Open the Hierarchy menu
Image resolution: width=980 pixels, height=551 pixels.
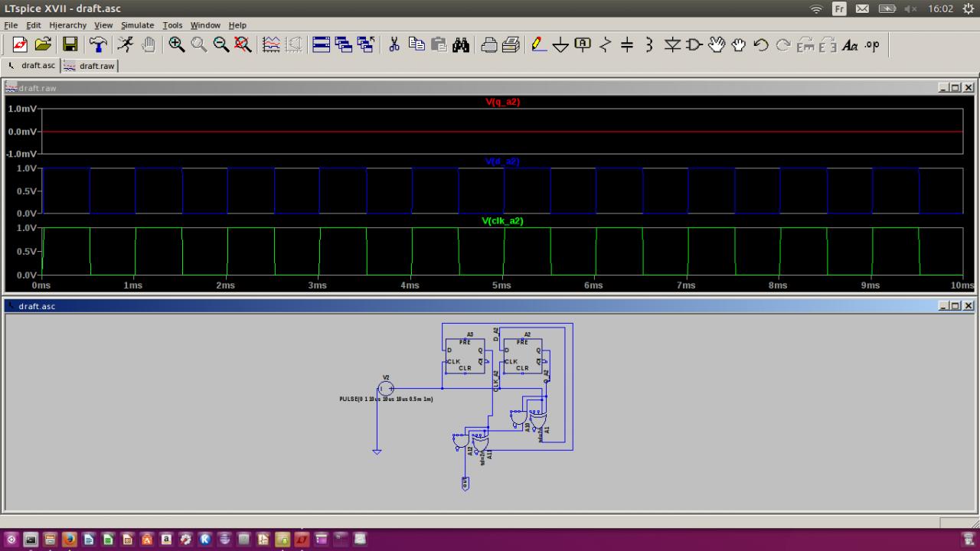click(x=67, y=25)
